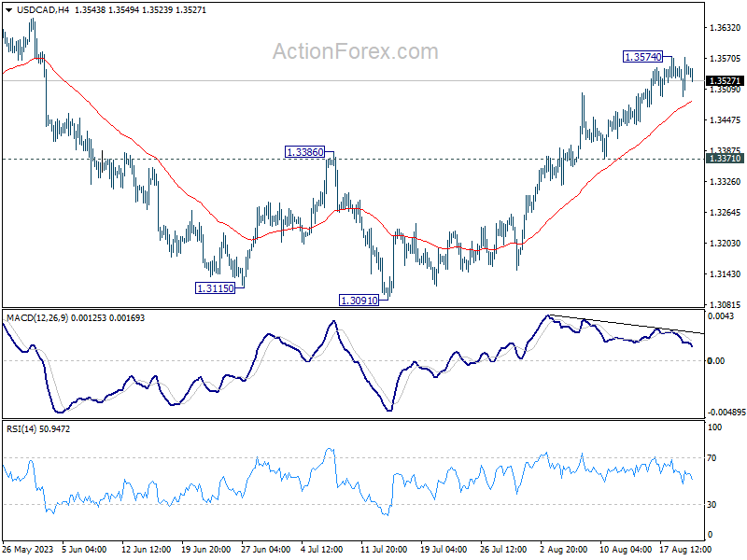
Task: Click the 1.30910 low price label
Action: [359, 301]
